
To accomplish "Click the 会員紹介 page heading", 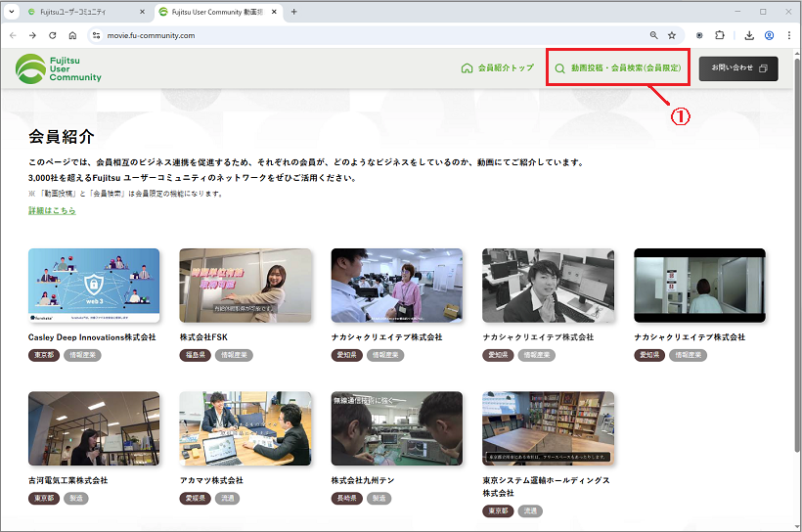I will (62, 137).
